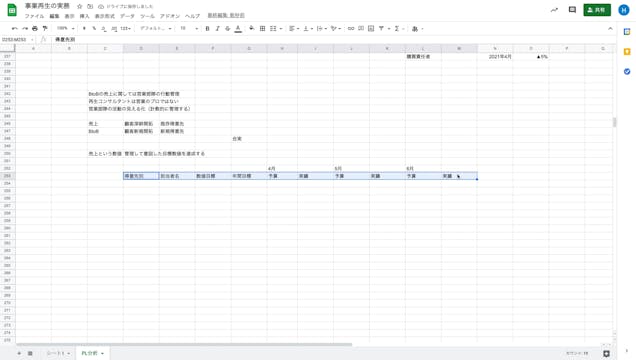Insert a comment from toolbar
Screen dimensions: 636x360
click(x=361, y=28)
